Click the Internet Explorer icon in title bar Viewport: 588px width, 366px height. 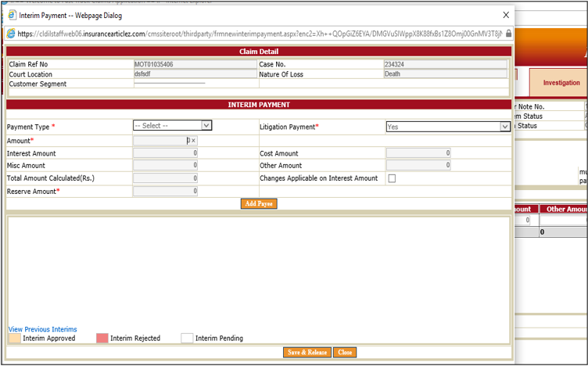tap(11, 15)
